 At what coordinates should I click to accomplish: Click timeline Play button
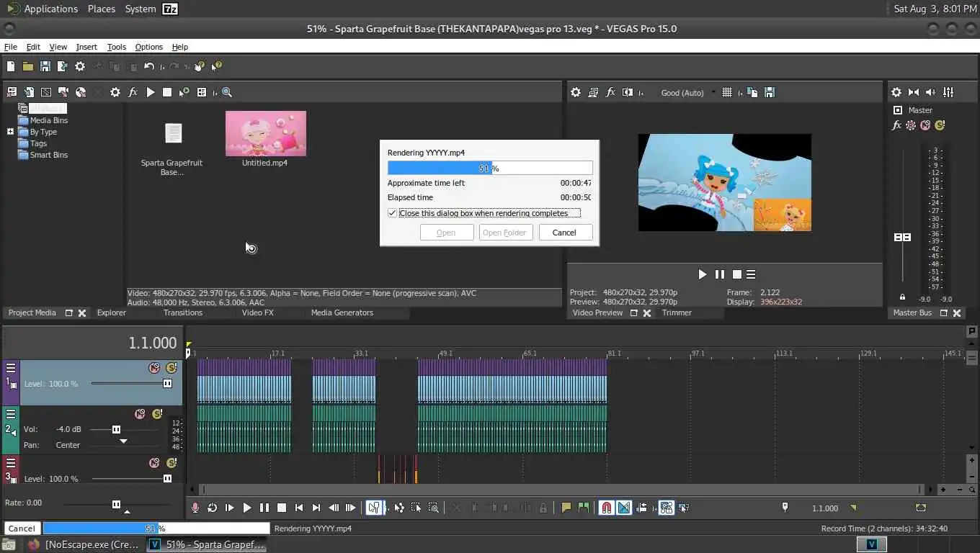click(247, 508)
